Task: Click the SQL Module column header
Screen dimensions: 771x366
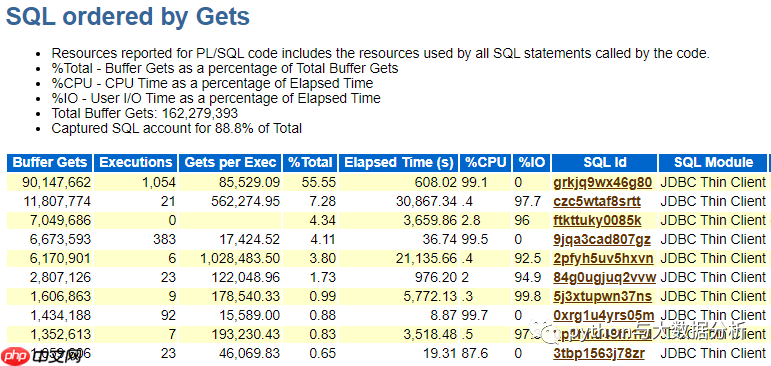Action: (713, 163)
